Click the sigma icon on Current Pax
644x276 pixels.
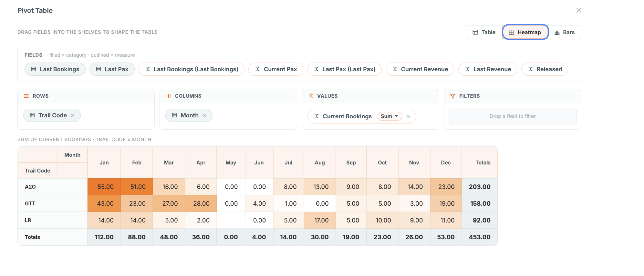pos(258,69)
